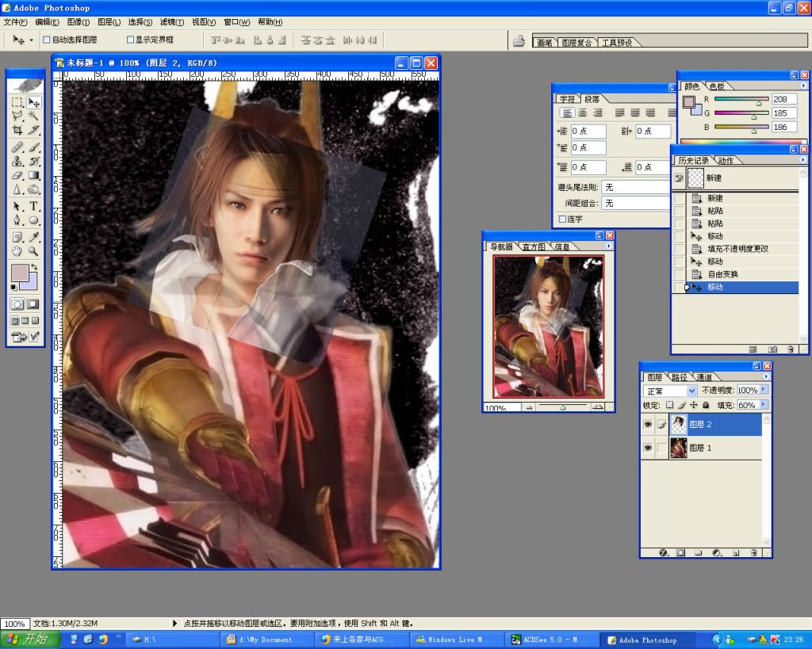Open the 滤镜 menu

pos(171,22)
